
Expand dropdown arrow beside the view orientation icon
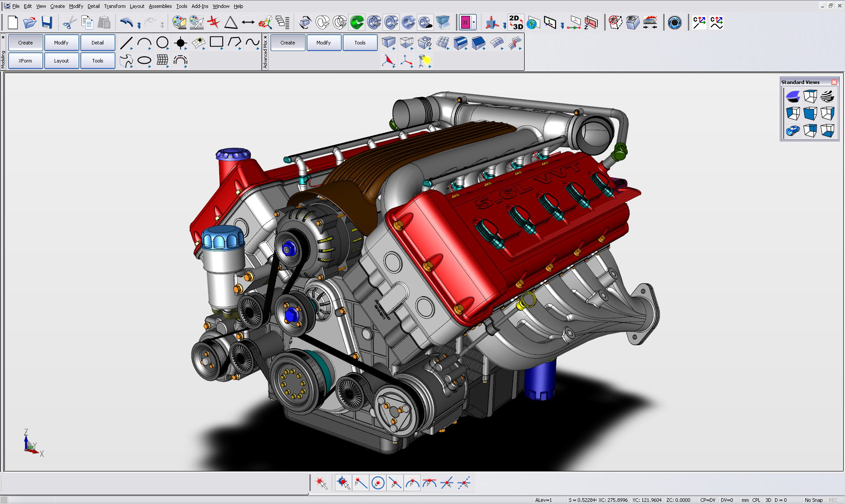[504, 25]
